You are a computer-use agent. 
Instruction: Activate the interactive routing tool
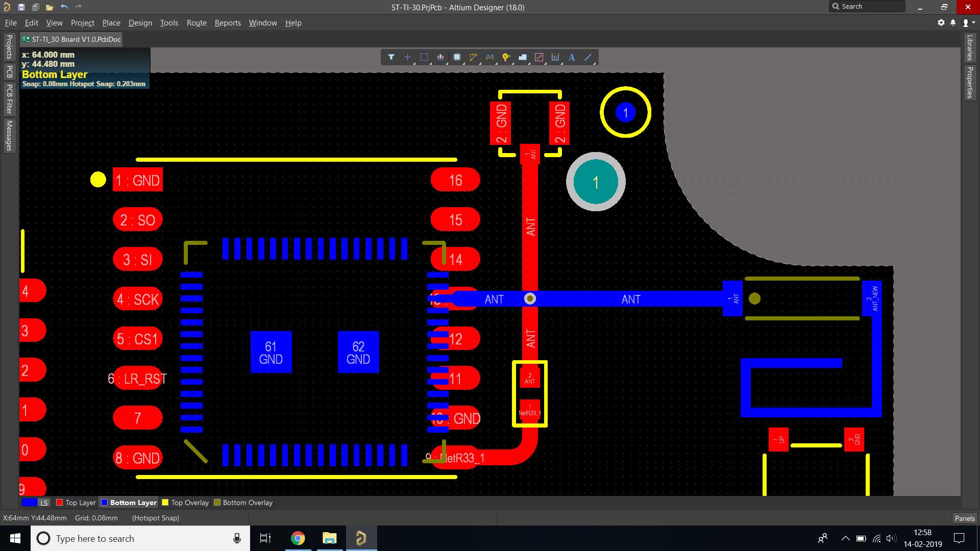(x=473, y=57)
